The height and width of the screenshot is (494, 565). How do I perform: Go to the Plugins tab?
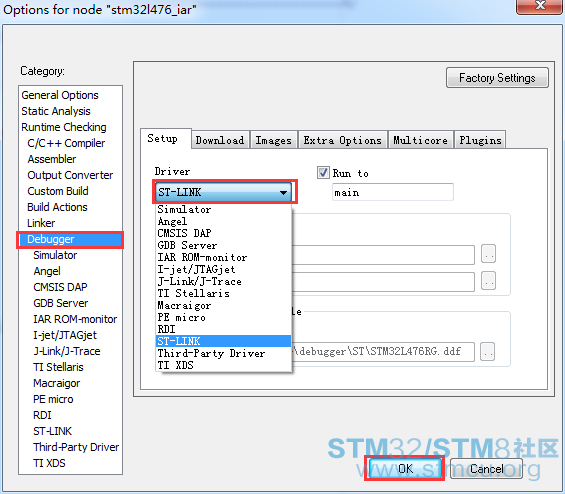(x=480, y=140)
